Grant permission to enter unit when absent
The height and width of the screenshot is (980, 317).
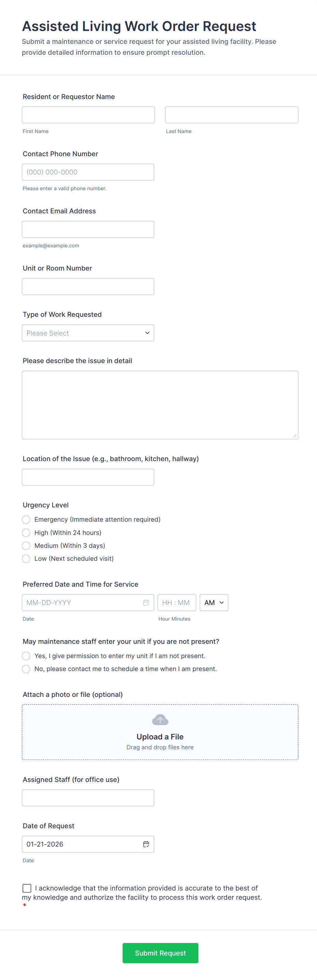coord(26,656)
